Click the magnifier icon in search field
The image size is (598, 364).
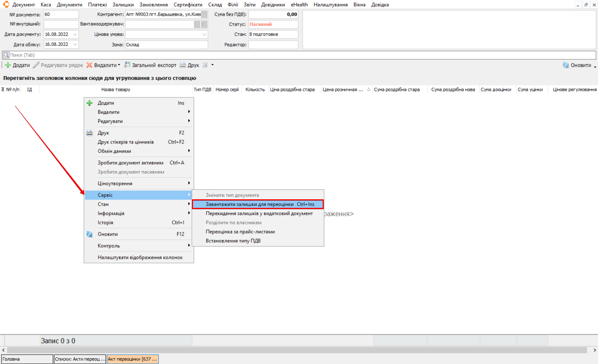[6, 55]
